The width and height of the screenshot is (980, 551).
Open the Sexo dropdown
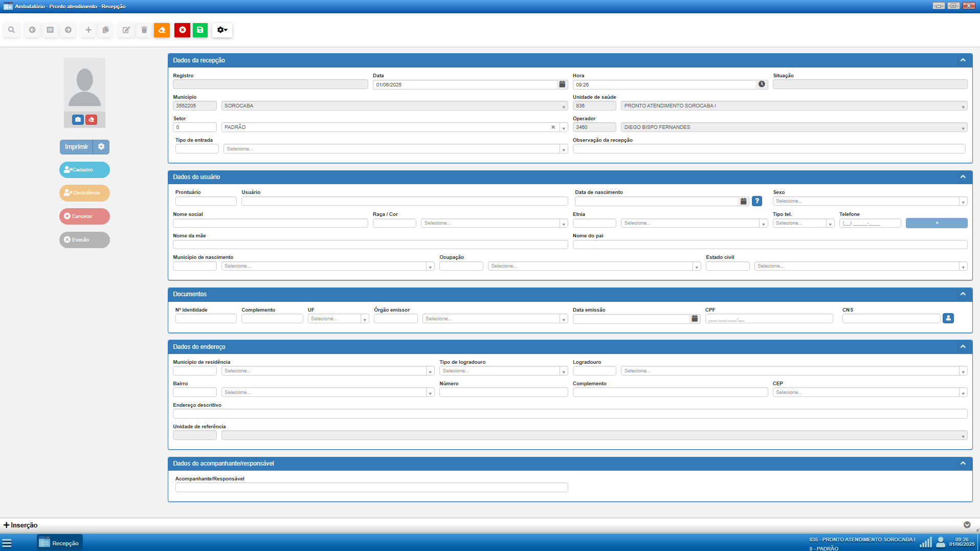click(869, 202)
